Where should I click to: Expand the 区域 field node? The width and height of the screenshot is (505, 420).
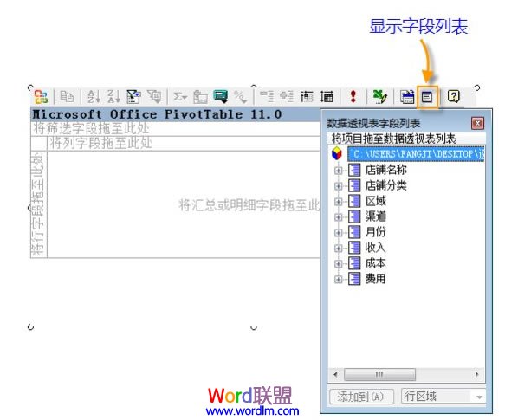click(338, 202)
